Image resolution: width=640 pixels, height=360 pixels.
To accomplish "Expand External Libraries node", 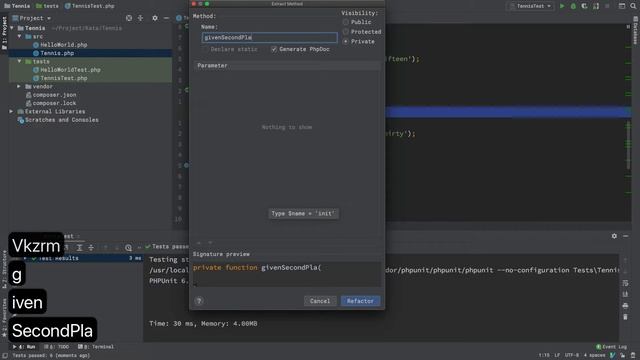I will (11, 111).
